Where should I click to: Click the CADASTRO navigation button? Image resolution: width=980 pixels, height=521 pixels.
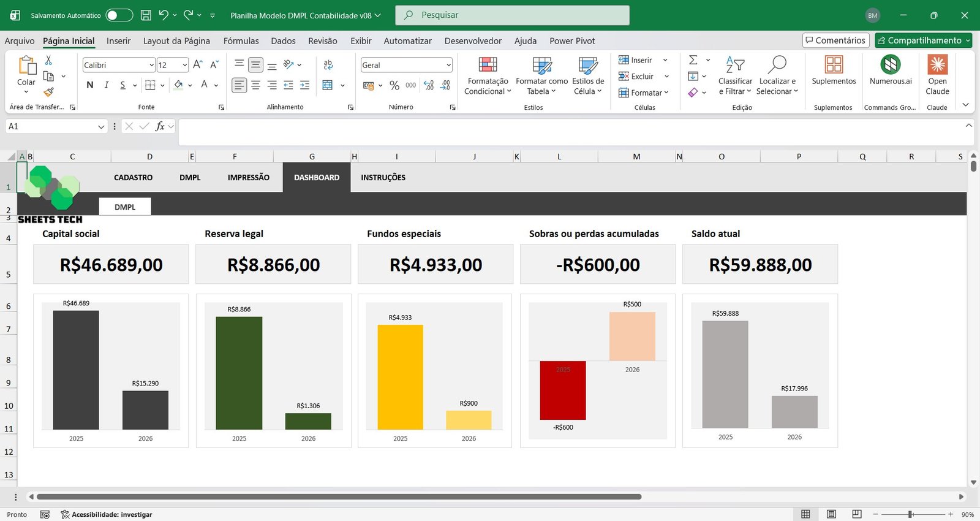pos(133,178)
